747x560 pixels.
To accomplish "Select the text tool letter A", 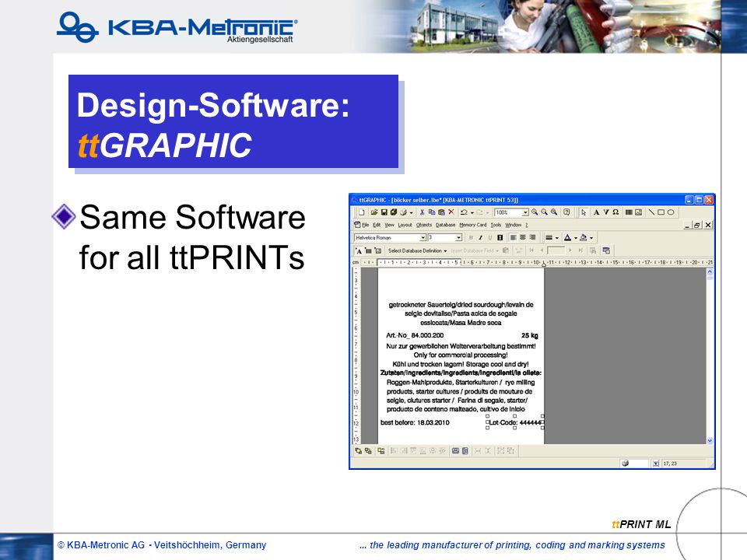I will pos(597,212).
